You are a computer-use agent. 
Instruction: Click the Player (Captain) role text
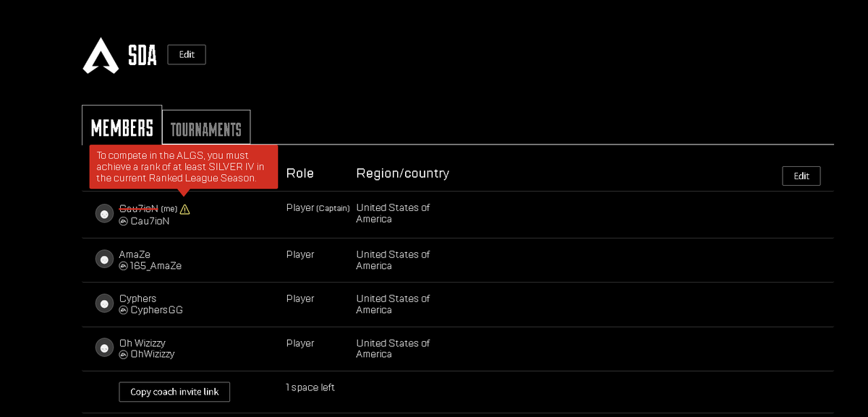318,208
